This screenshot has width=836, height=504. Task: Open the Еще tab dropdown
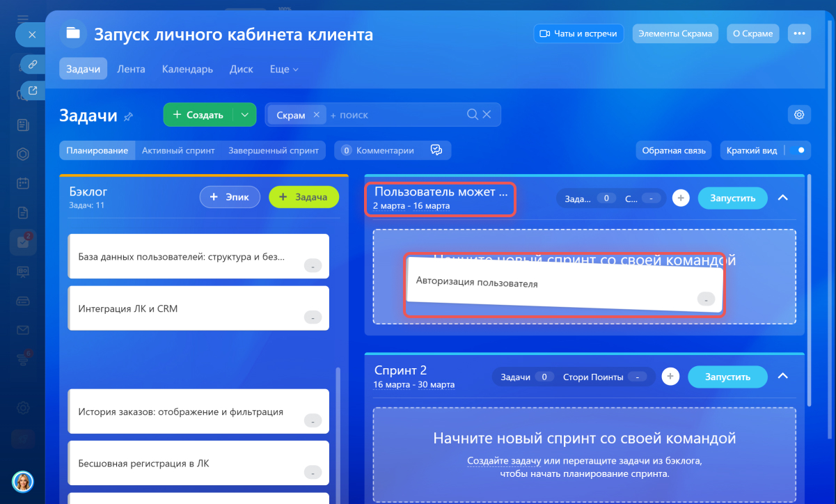284,70
